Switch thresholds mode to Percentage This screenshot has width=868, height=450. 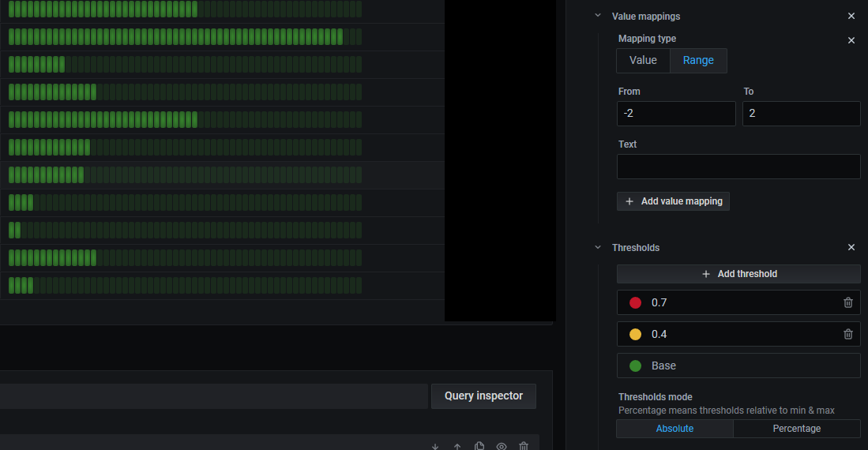click(797, 429)
